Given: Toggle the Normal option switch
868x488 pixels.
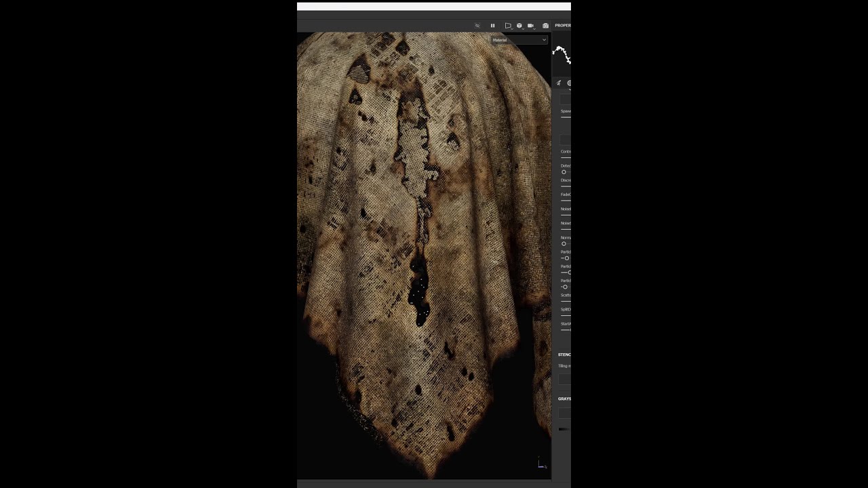Looking at the screenshot, I should coord(564,244).
